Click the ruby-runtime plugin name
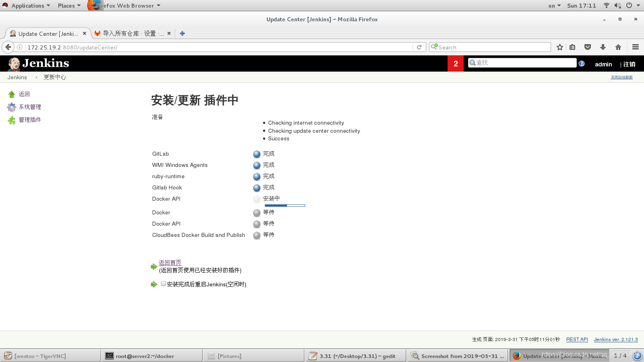Image resolution: width=644 pixels, height=362 pixels. pos(168,176)
